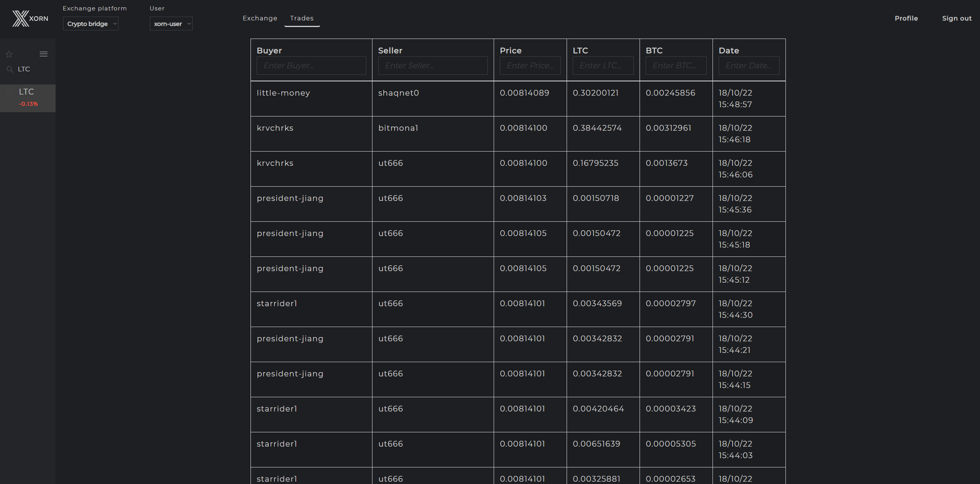Click the BTC column header

click(x=654, y=51)
